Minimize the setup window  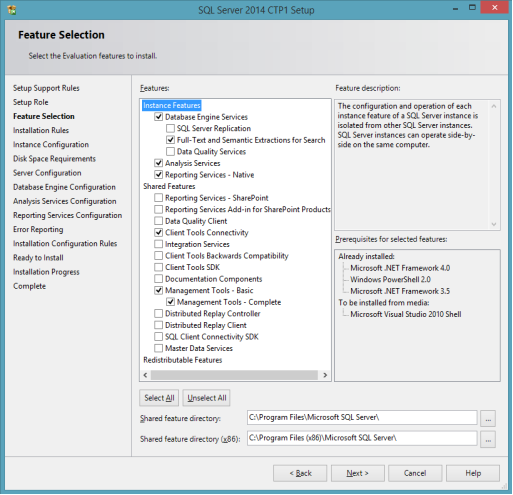(456, 8)
